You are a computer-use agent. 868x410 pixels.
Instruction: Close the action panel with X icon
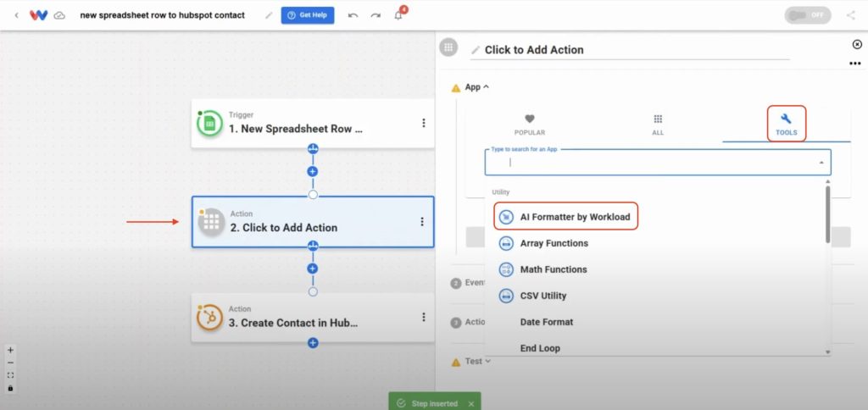857,44
